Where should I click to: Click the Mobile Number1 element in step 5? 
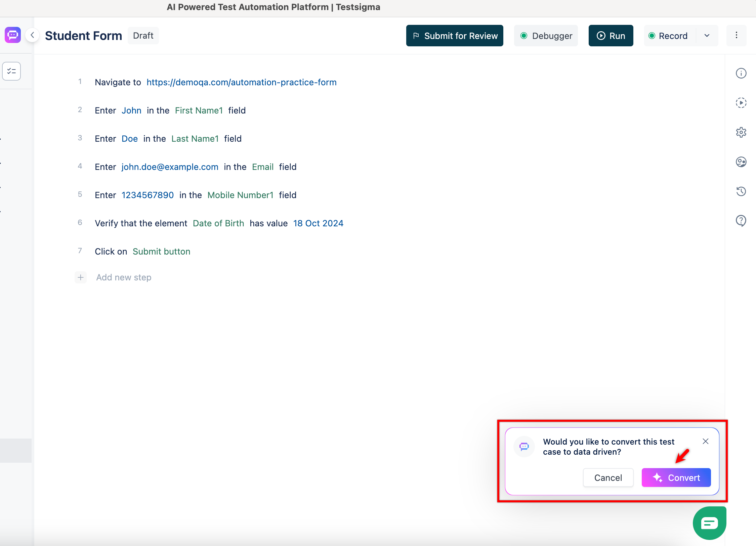coord(241,195)
